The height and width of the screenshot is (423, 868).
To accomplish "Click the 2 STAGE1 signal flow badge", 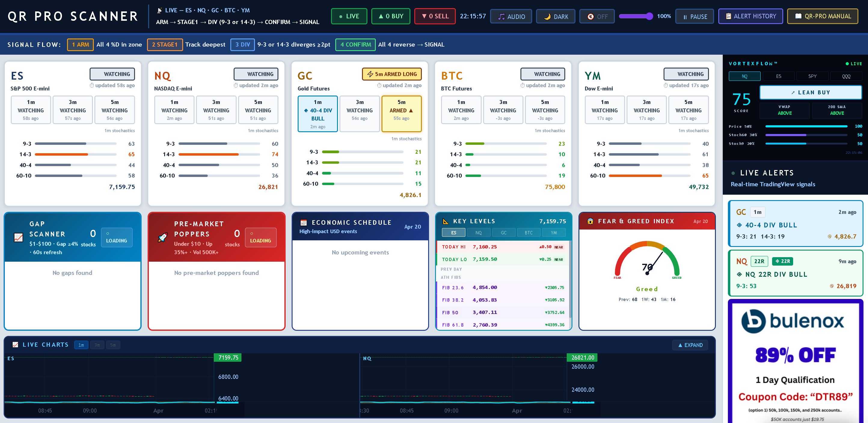I will (x=165, y=44).
